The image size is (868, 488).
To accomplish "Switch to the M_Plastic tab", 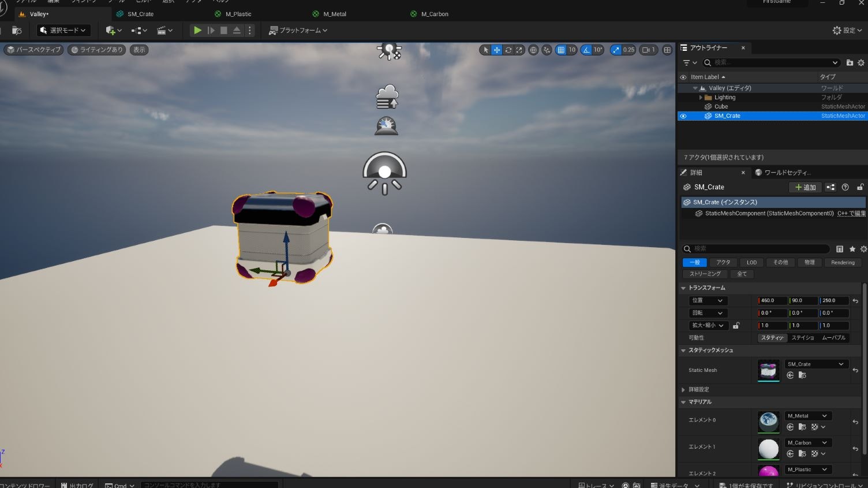I will pos(238,14).
